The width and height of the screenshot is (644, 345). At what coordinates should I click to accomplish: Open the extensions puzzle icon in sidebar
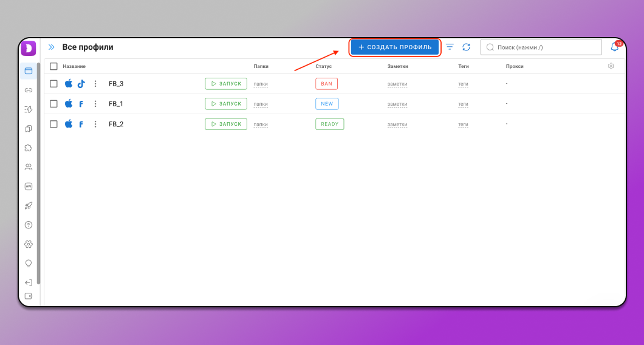click(x=28, y=148)
